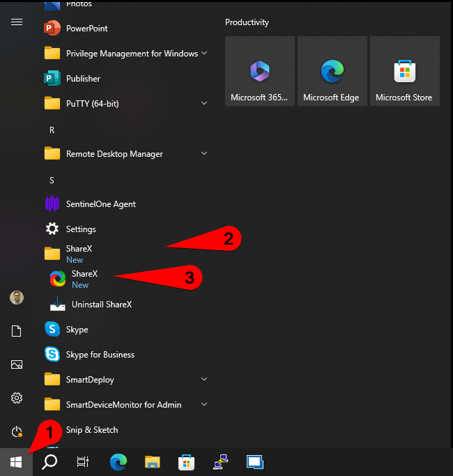Click the SentinelOne Agent label
This screenshot has width=453, height=476.
coord(101,204)
